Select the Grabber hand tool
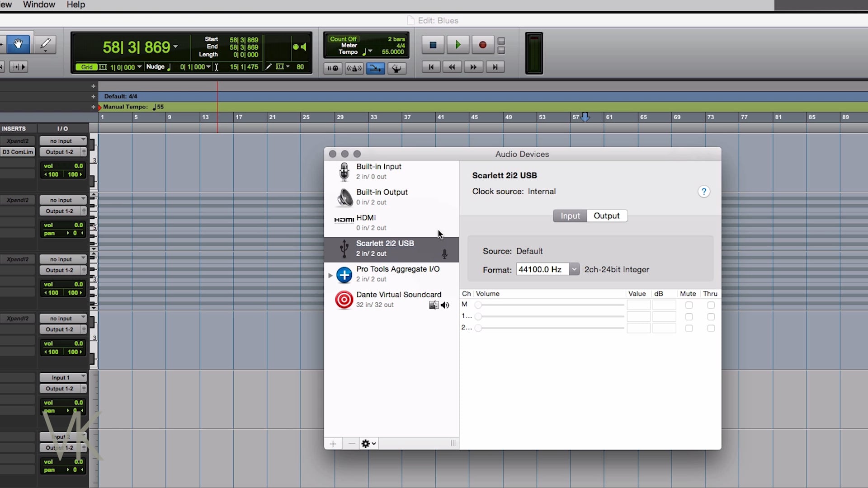Viewport: 868px width, 488px height. [18, 44]
